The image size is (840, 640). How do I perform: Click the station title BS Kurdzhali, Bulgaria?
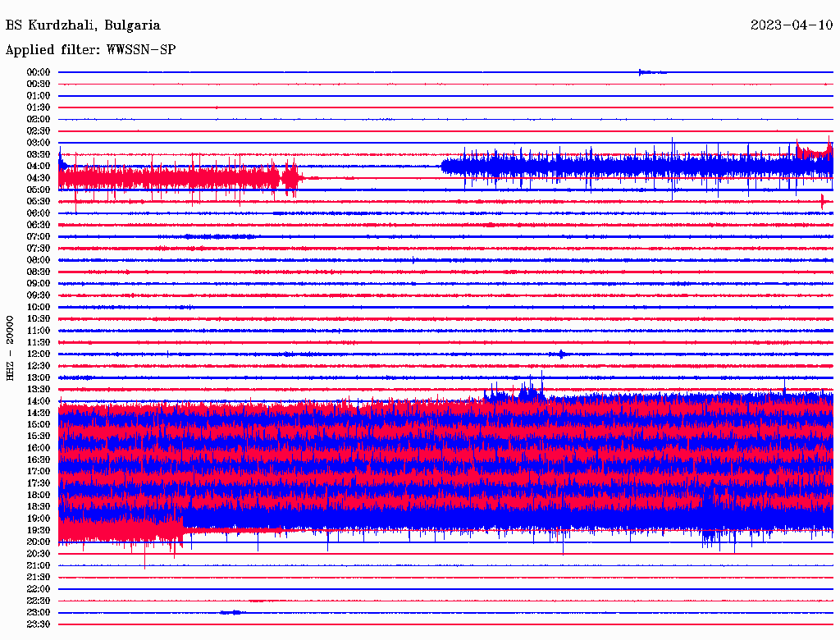(x=83, y=25)
